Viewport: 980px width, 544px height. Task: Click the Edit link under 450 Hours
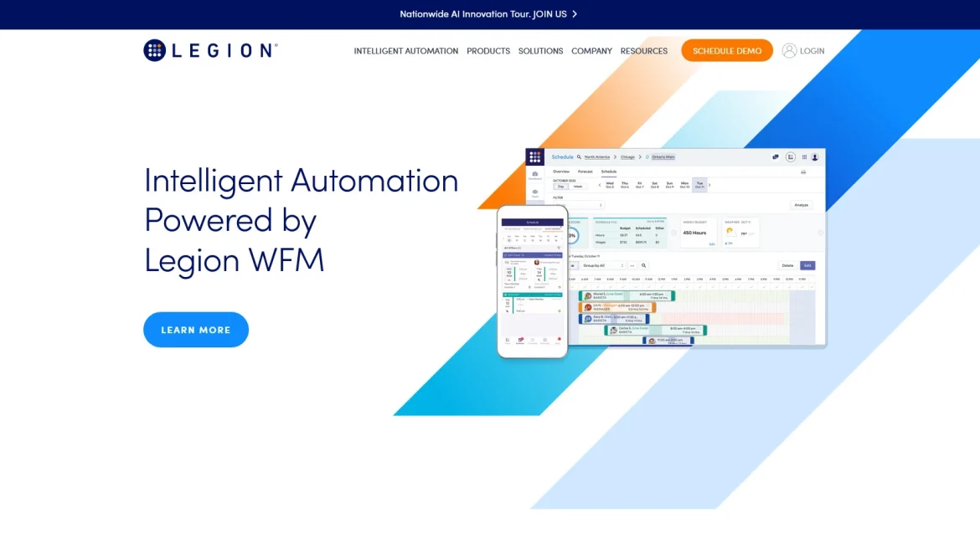point(712,244)
